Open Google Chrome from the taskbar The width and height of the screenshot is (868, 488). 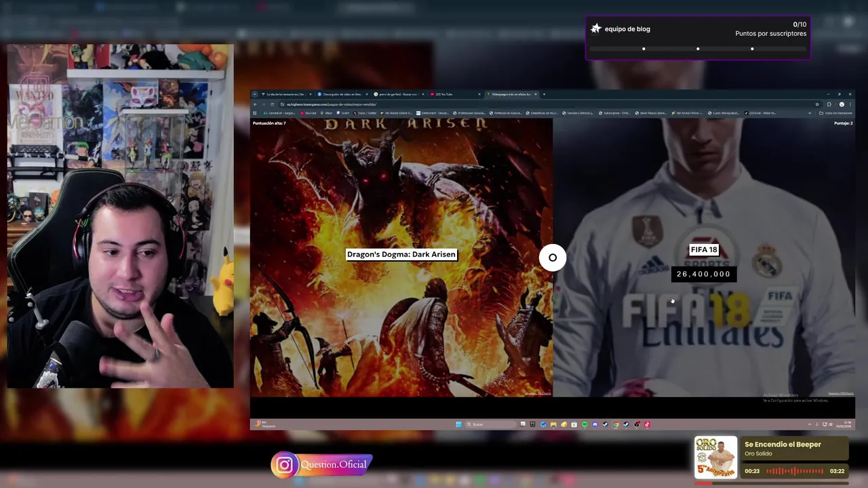(616, 424)
